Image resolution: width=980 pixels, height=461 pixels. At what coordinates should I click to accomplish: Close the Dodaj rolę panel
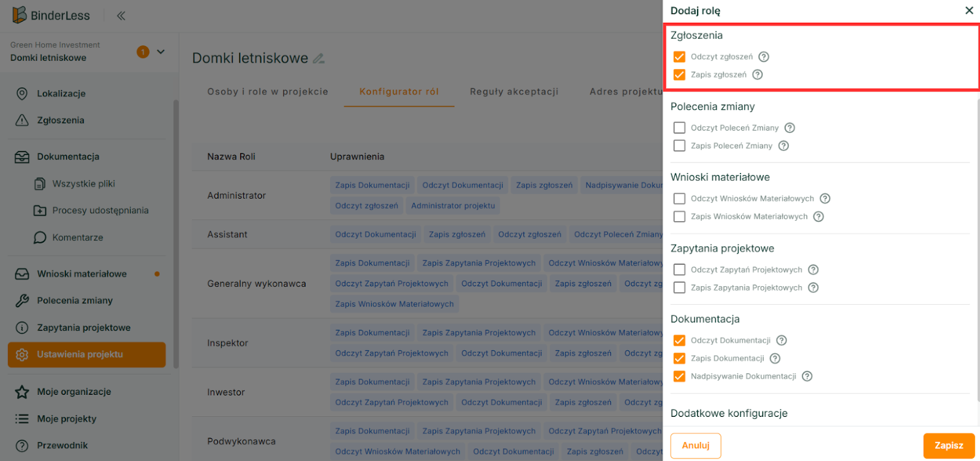click(x=969, y=10)
